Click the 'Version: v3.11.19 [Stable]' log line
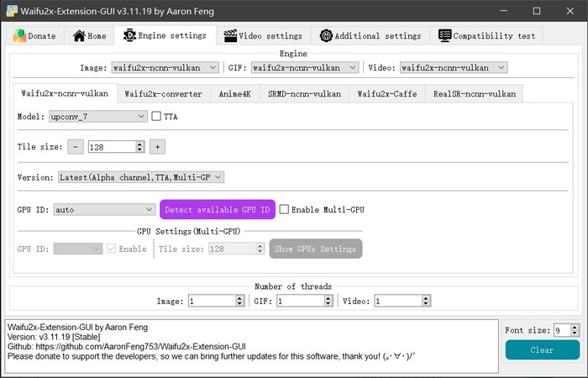 (54, 337)
